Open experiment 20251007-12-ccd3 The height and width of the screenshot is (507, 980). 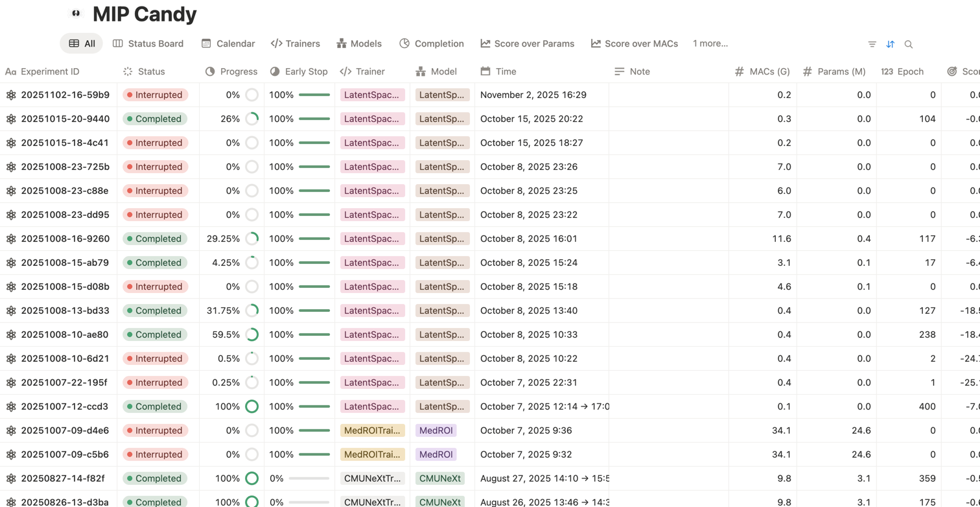[62, 407]
